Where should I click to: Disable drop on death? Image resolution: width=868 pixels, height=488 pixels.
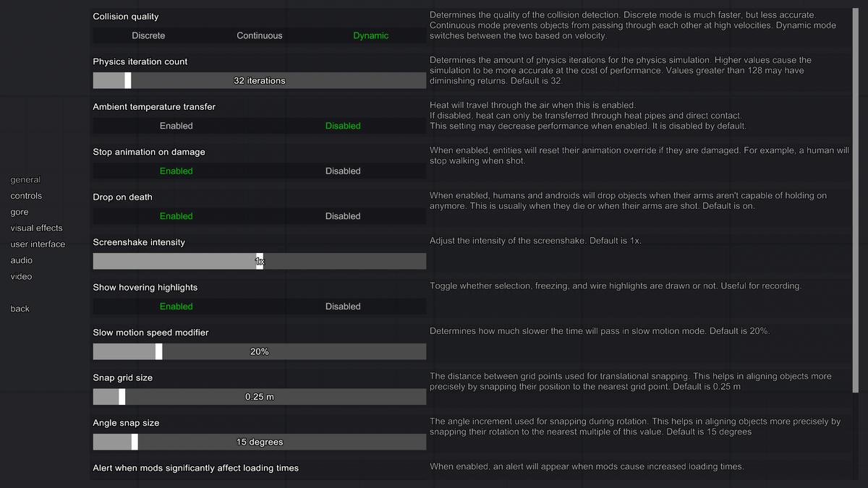[343, 216]
